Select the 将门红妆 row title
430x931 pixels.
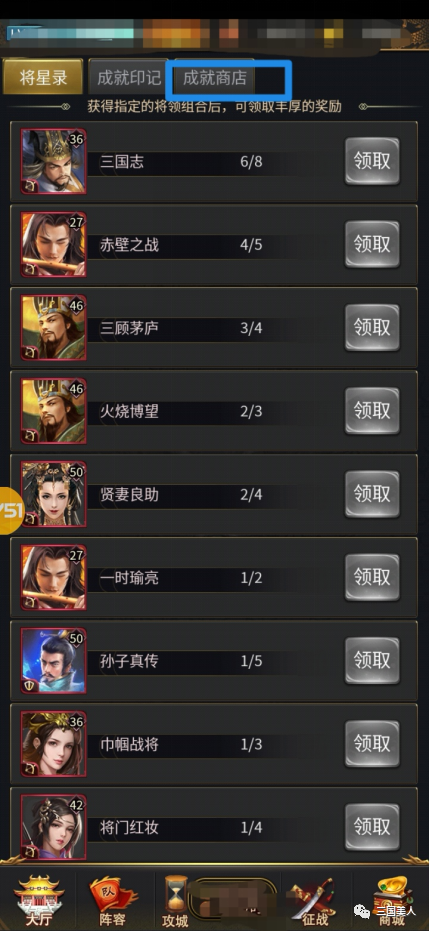(x=129, y=827)
